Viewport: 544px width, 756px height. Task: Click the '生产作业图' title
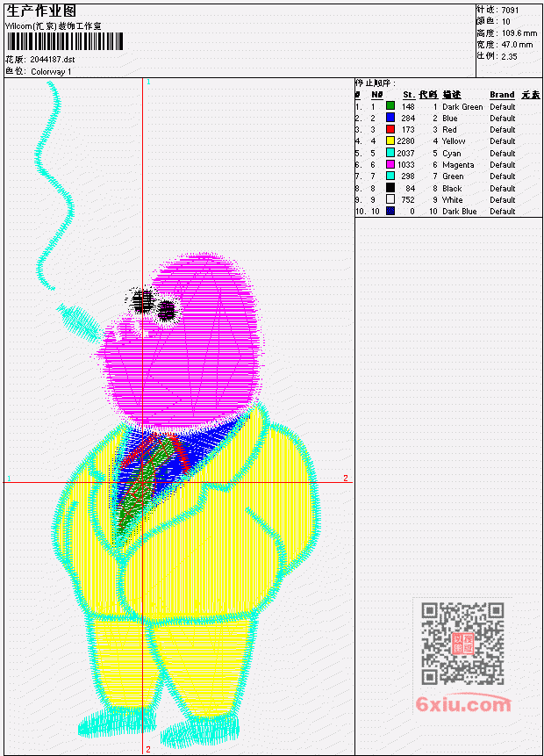tap(41, 11)
